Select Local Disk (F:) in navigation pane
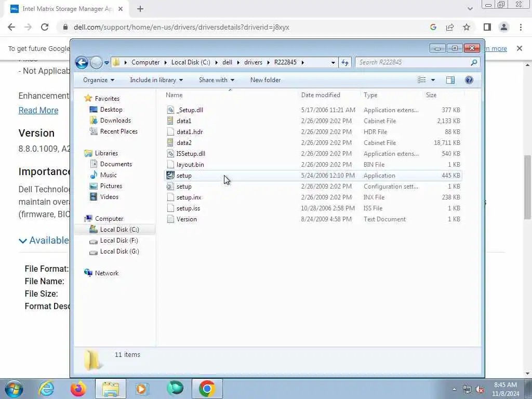Screen dimensions: 532x399 119,241
